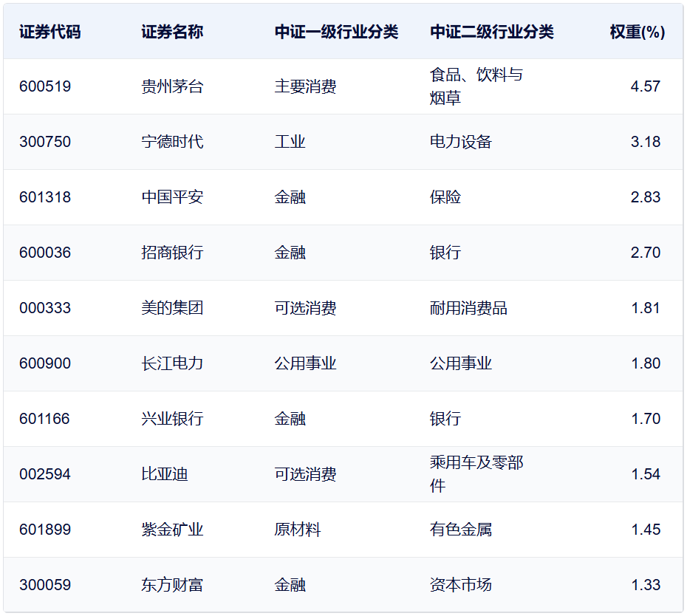This screenshot has width=687, height=616.
Task: Select the 宁德时代 name cell
Action: click(172, 142)
